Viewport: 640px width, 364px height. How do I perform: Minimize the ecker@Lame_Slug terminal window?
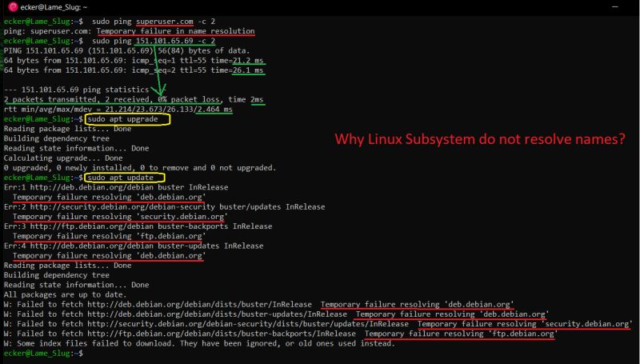615,7
